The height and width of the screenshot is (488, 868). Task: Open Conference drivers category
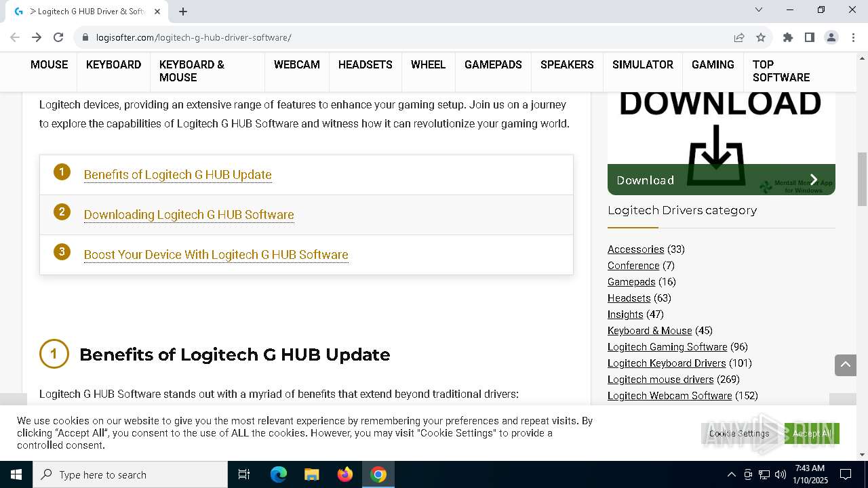coord(633,266)
